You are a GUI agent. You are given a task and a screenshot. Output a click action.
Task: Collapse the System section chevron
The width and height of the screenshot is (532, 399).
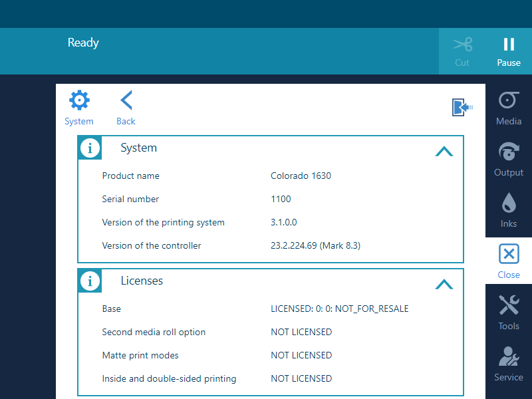[x=444, y=152]
